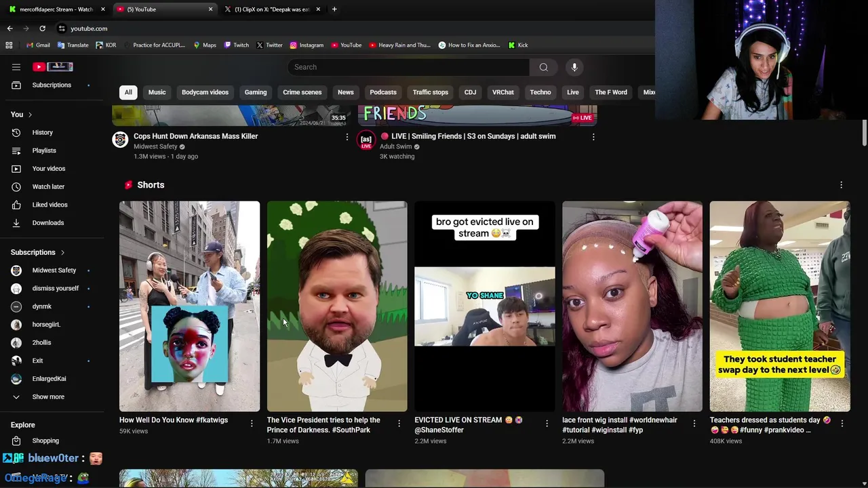This screenshot has width=868, height=488.
Task: Switch to the mercoffdaperc Stream tab
Action: tap(56, 9)
